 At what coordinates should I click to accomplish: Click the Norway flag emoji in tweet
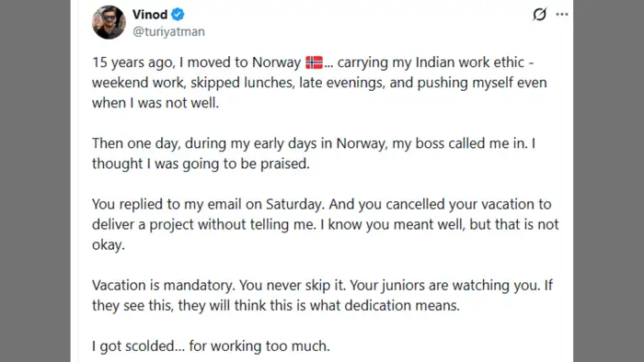315,62
